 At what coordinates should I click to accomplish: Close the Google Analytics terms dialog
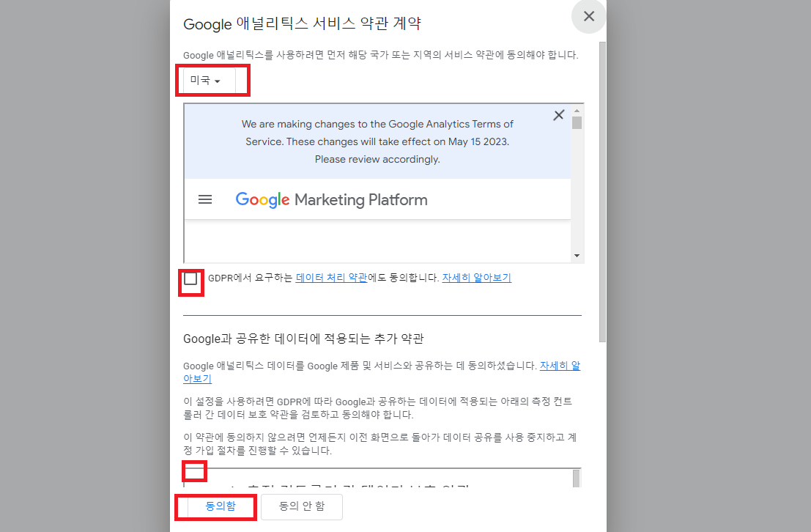(x=588, y=17)
